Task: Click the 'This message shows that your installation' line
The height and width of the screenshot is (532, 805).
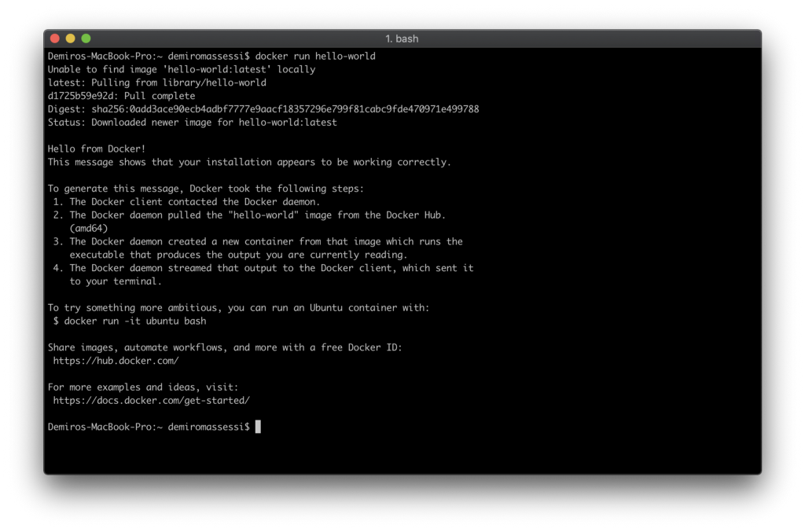Action: 249,162
